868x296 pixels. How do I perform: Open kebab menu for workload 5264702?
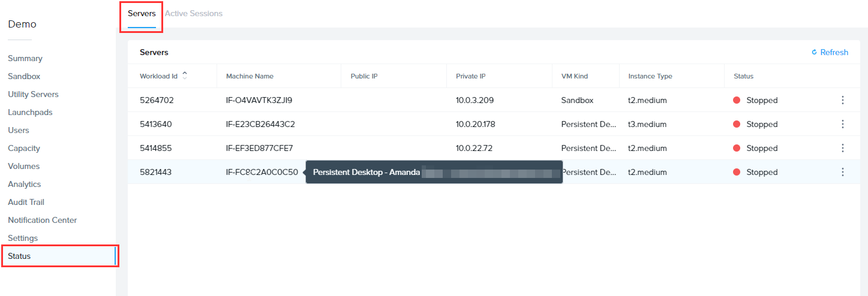point(842,100)
